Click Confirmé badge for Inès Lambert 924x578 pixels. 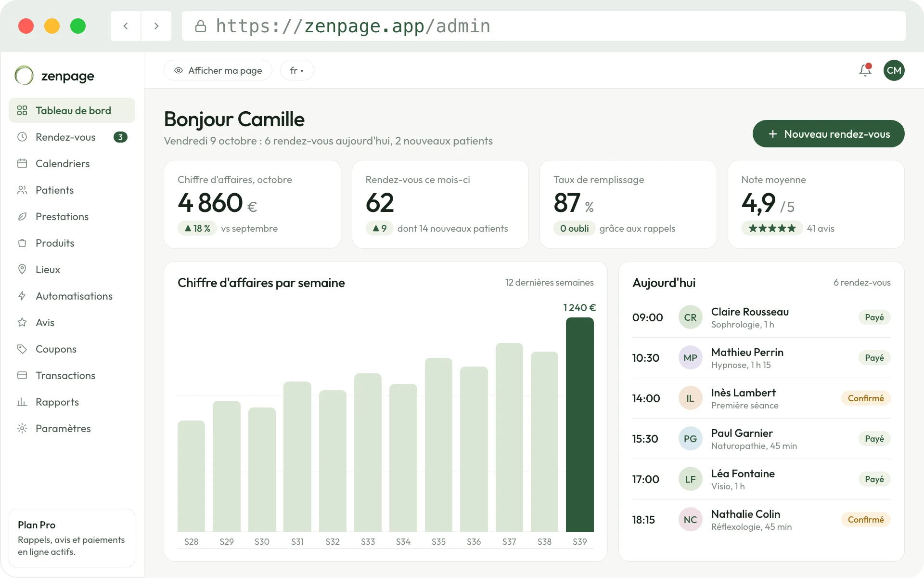tap(866, 398)
